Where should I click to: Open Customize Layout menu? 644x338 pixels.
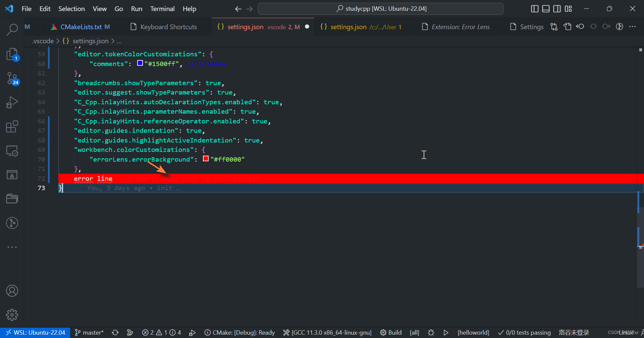(x=568, y=9)
